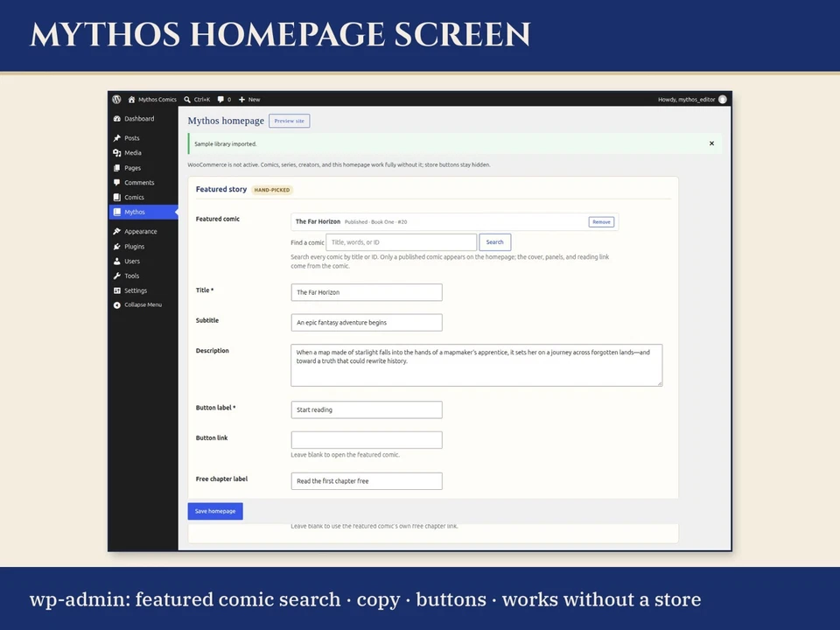The image size is (840, 630).
Task: Open the Media menu label
Action: tap(133, 152)
